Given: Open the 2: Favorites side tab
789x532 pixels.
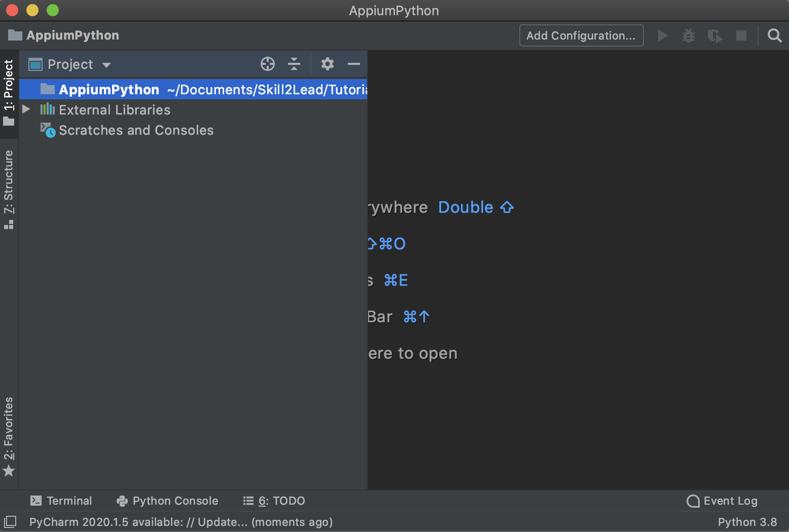Looking at the screenshot, I should coord(9,436).
